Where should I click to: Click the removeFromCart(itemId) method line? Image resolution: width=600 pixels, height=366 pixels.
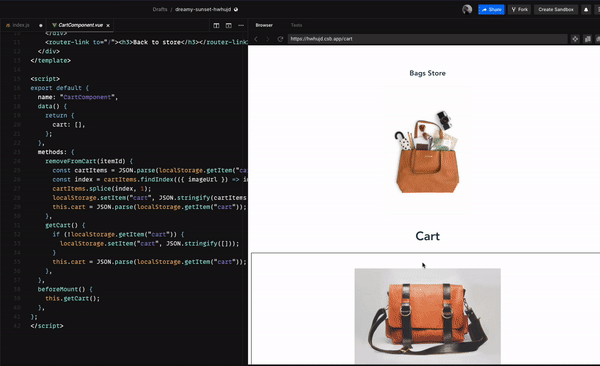pyautogui.click(x=89, y=161)
